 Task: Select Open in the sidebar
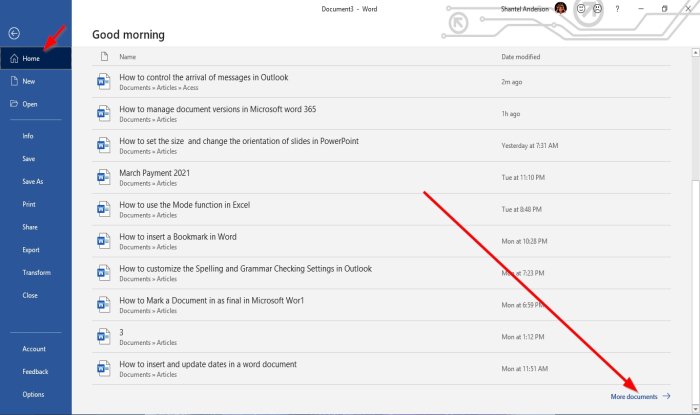click(x=36, y=104)
